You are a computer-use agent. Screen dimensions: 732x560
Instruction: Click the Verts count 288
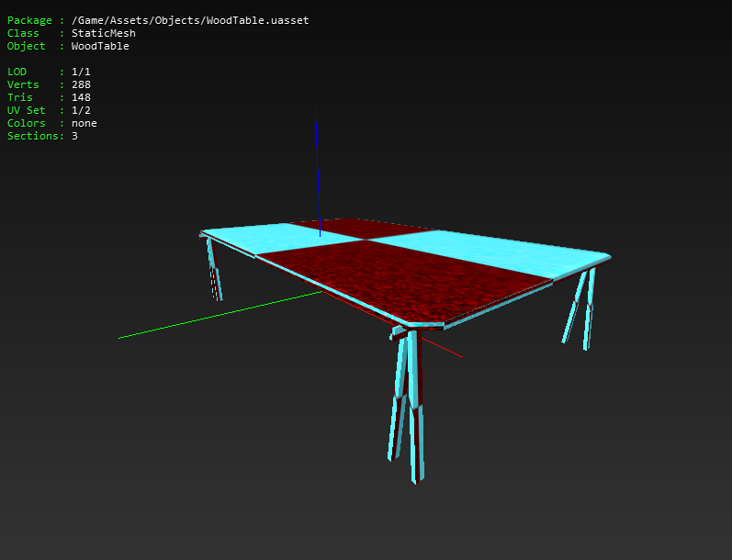81,84
